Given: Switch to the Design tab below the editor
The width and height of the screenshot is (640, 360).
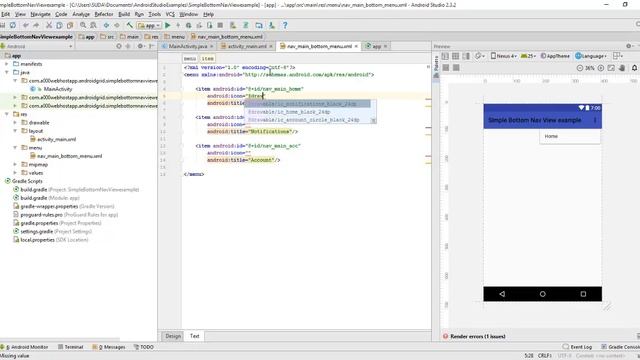Looking at the screenshot, I should pos(173,336).
